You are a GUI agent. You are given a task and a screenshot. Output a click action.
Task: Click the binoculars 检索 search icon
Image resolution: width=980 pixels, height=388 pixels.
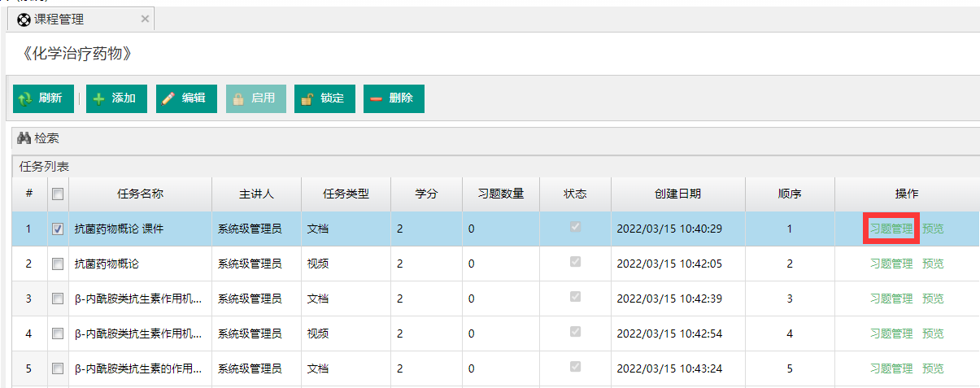pyautogui.click(x=24, y=138)
